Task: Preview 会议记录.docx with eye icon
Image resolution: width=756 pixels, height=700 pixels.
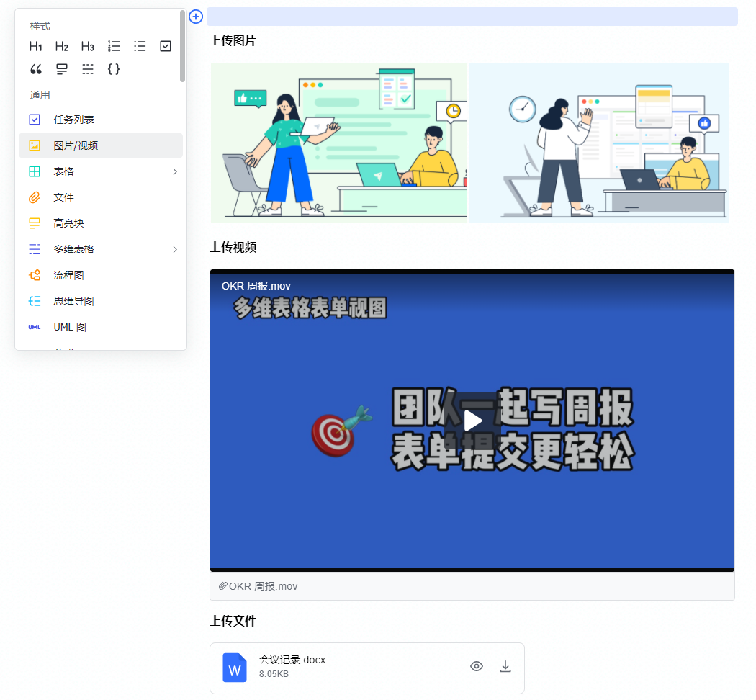Action: point(477,666)
